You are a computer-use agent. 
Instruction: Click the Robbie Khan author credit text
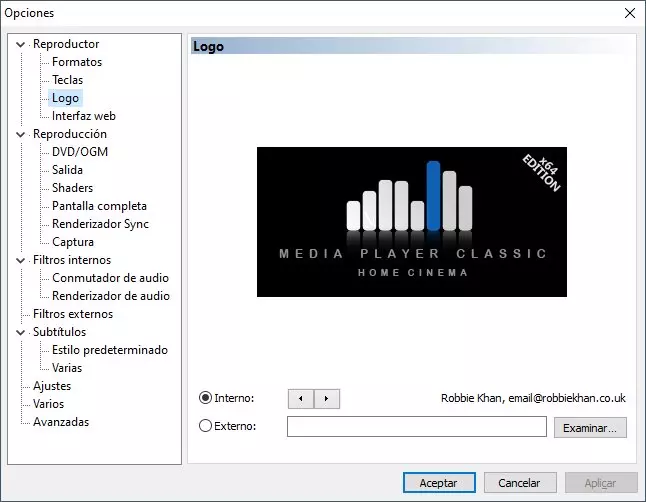click(533, 398)
